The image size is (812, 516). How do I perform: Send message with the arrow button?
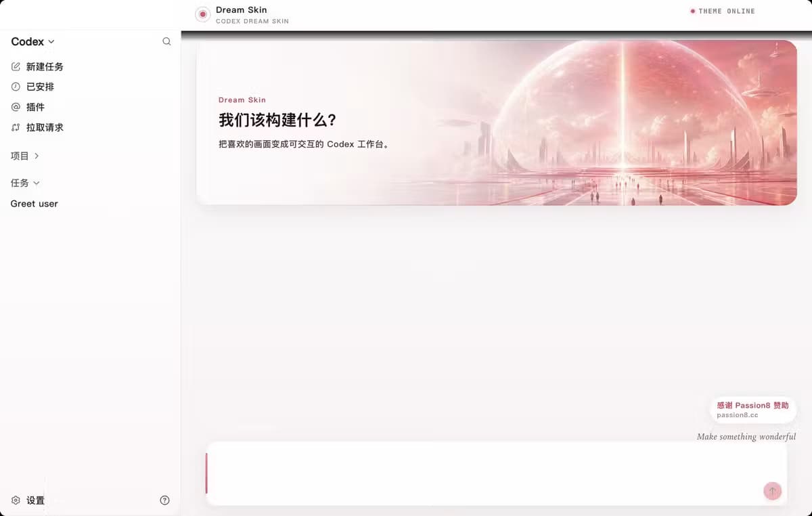coord(772,491)
